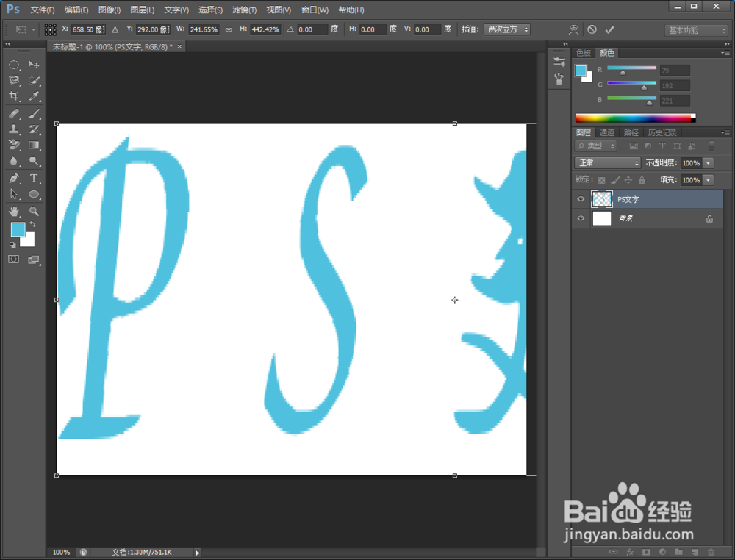Click the brush presets panel icon
Screen dimensions: 735x560
(559, 79)
